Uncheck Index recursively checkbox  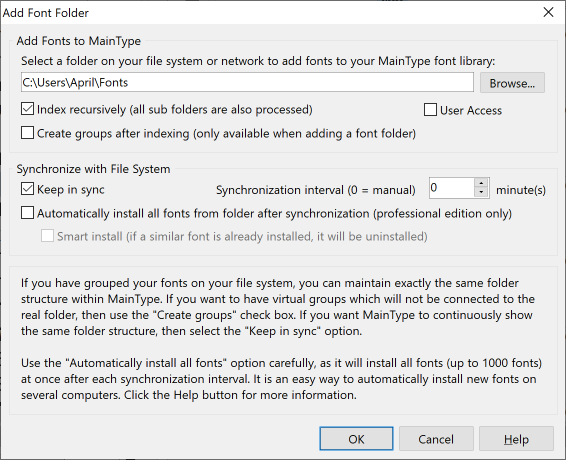(x=27, y=109)
